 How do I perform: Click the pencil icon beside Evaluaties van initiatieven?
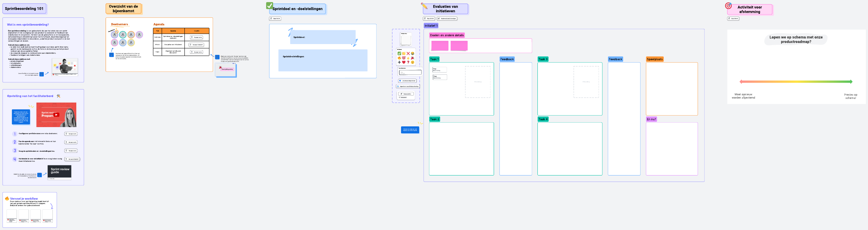pyautogui.click(x=424, y=6)
